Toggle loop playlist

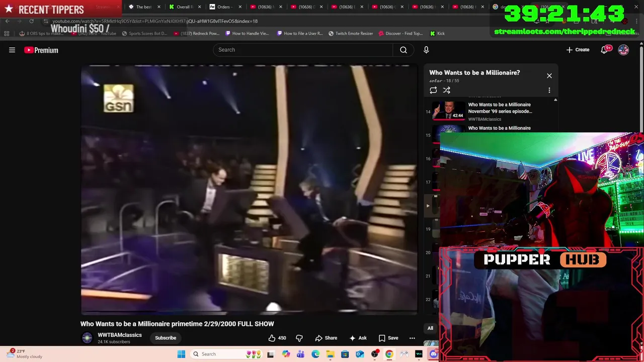[433, 90]
